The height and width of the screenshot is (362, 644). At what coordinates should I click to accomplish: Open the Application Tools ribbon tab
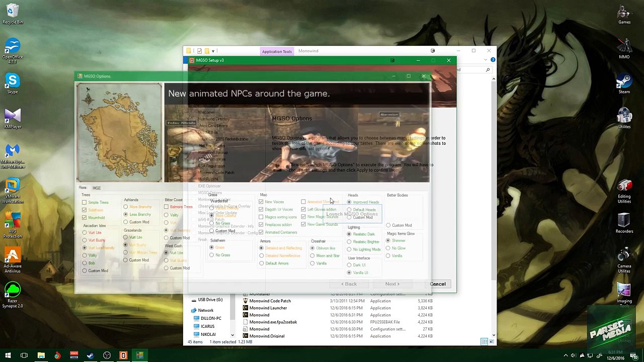point(277,51)
